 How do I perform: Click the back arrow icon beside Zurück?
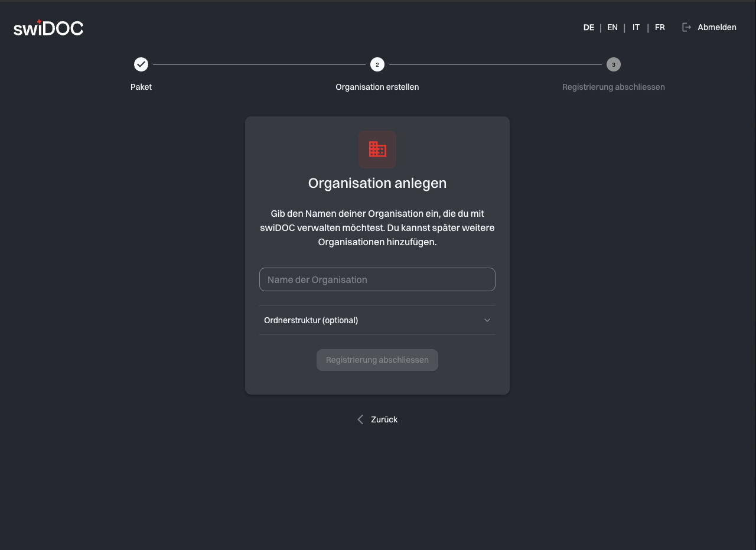point(360,419)
